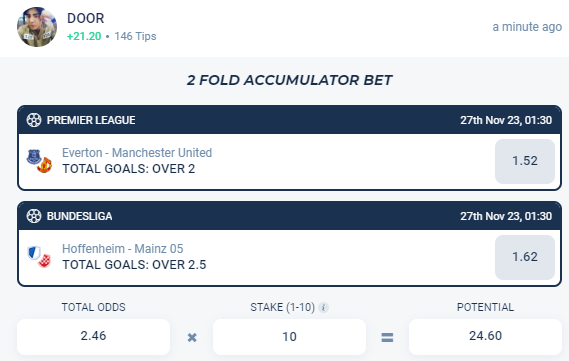The height and width of the screenshot is (361, 569).
Task: Click the Total Odds 2.46 field
Action: 93,337
